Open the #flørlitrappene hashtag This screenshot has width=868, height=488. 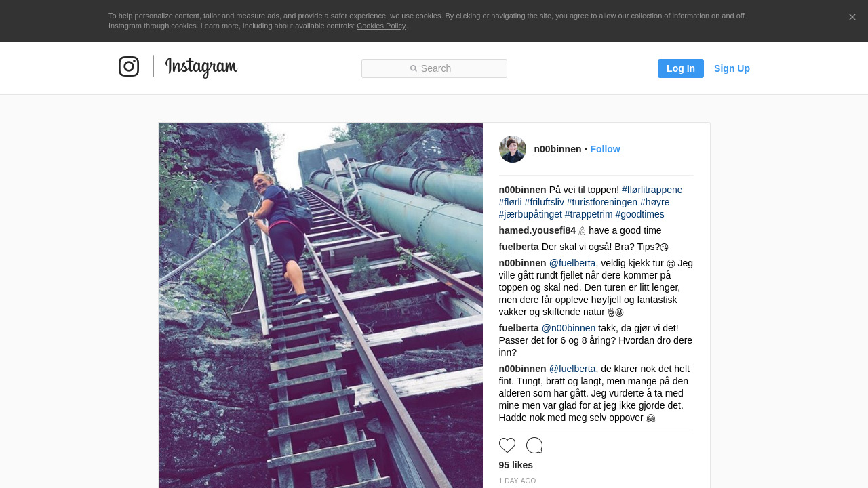click(x=652, y=190)
